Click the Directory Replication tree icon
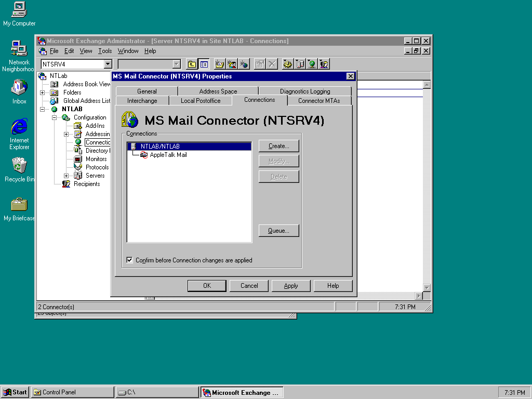This screenshot has width=532, height=399. [78, 151]
